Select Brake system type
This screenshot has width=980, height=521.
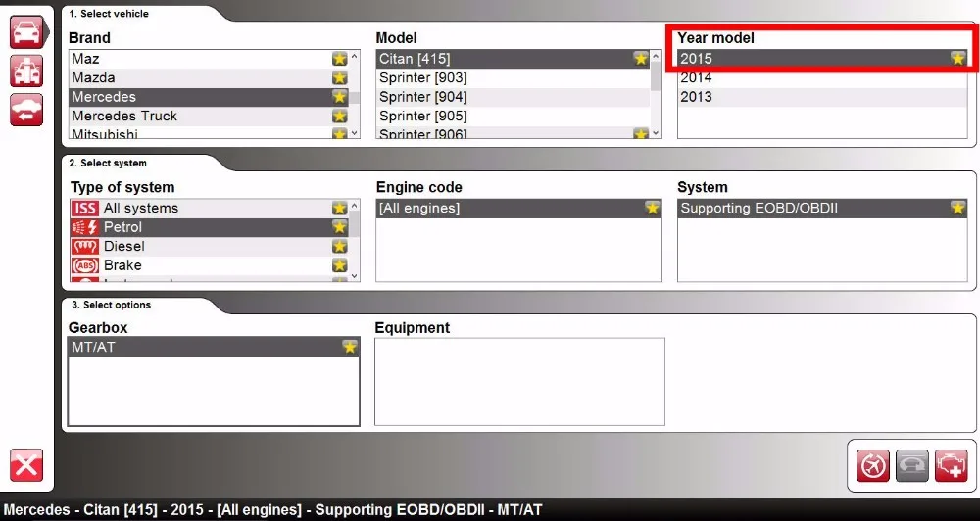pos(209,265)
